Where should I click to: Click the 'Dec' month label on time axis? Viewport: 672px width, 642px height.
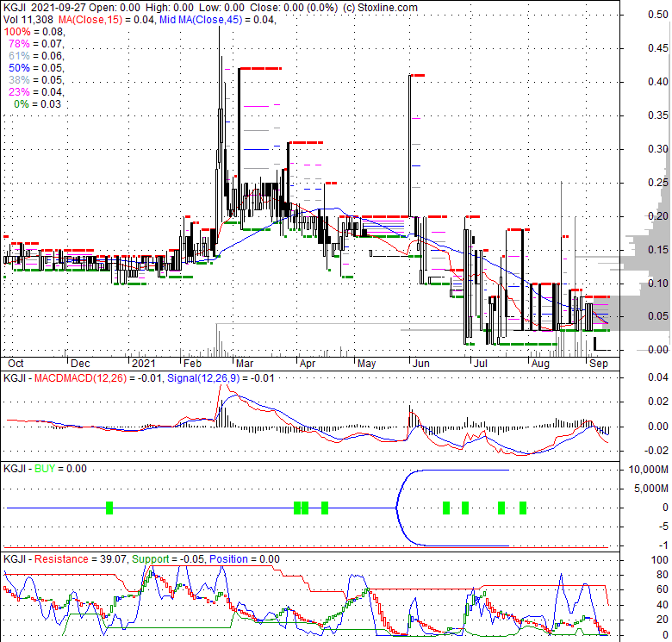pyautogui.click(x=80, y=364)
